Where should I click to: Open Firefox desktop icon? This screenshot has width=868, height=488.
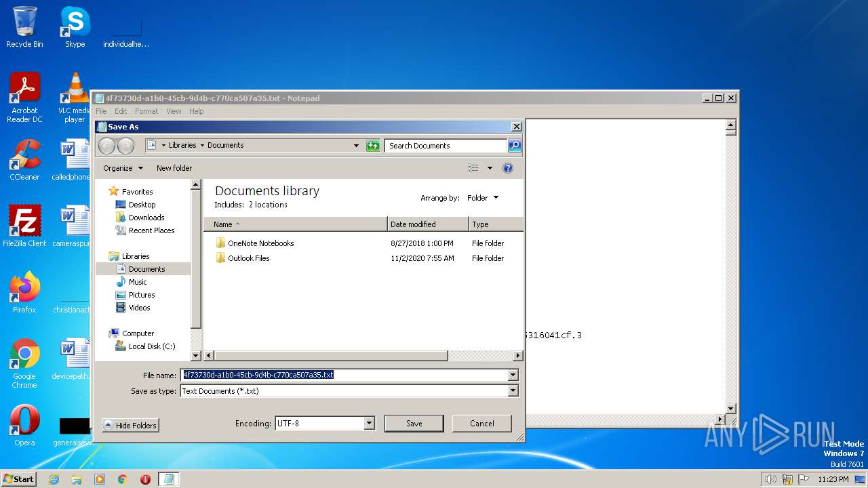click(24, 292)
